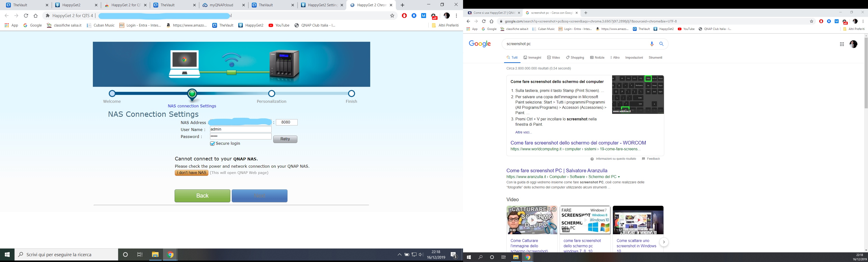Image resolution: width=868 pixels, height=262 pixels.
Task: Click the Personalization step marker
Action: tap(272, 93)
